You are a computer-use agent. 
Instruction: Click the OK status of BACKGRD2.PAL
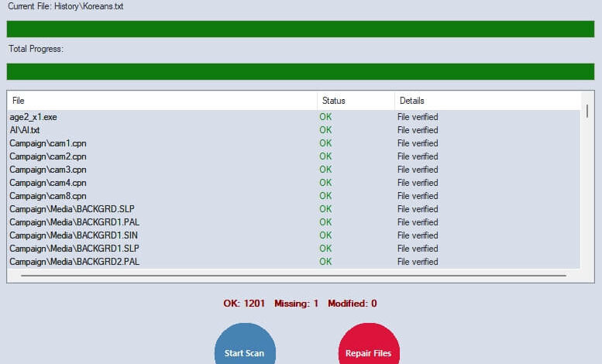(325, 262)
